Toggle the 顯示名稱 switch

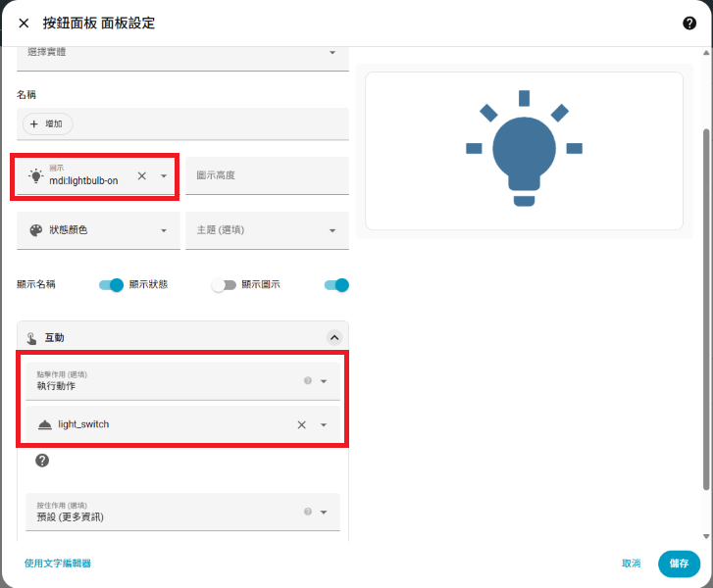[x=112, y=285]
